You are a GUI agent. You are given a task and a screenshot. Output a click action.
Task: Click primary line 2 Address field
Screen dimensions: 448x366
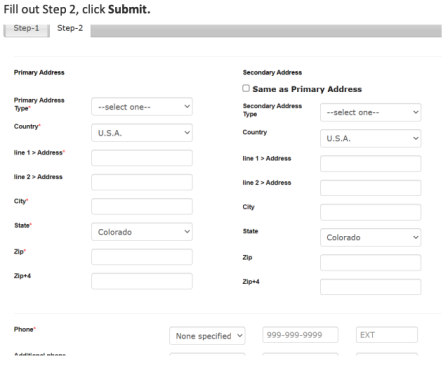[142, 182]
